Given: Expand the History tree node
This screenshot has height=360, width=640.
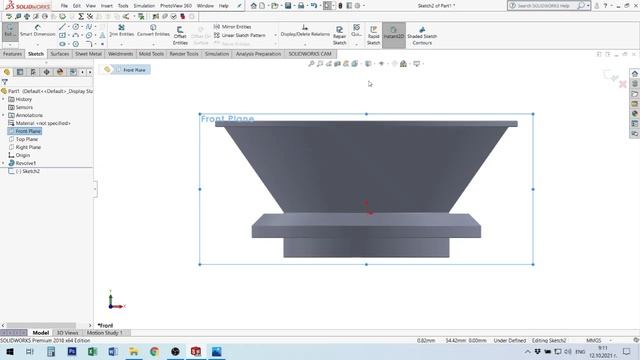Looking at the screenshot, I should 3,99.
